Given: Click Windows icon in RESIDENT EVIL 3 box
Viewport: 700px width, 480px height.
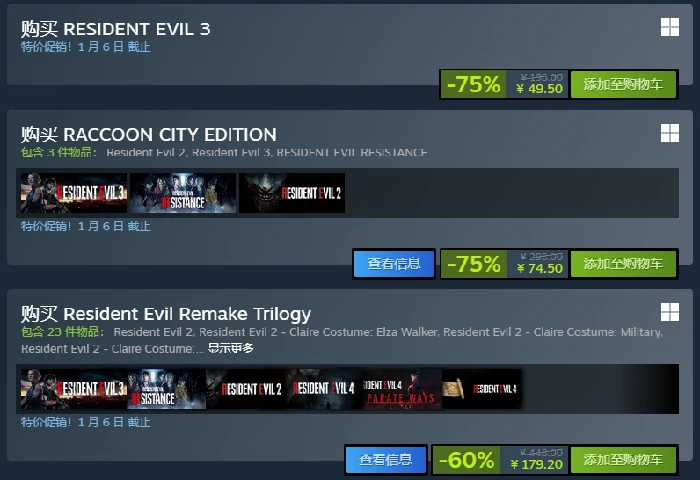Looking at the screenshot, I should [x=670, y=27].
